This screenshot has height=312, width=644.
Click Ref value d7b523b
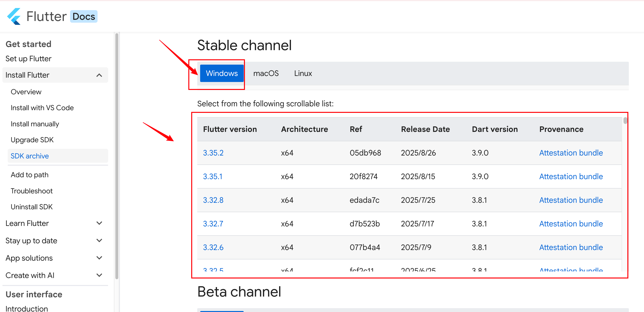coord(364,224)
